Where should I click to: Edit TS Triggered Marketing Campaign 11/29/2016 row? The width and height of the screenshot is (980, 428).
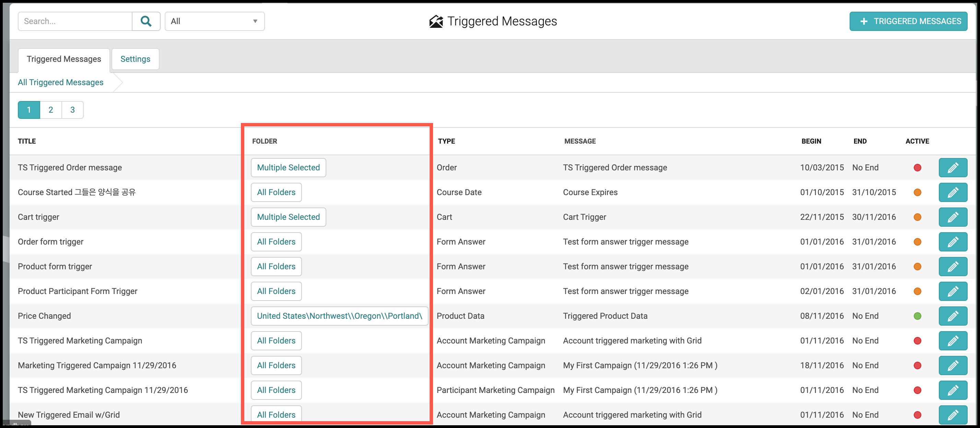click(x=953, y=390)
